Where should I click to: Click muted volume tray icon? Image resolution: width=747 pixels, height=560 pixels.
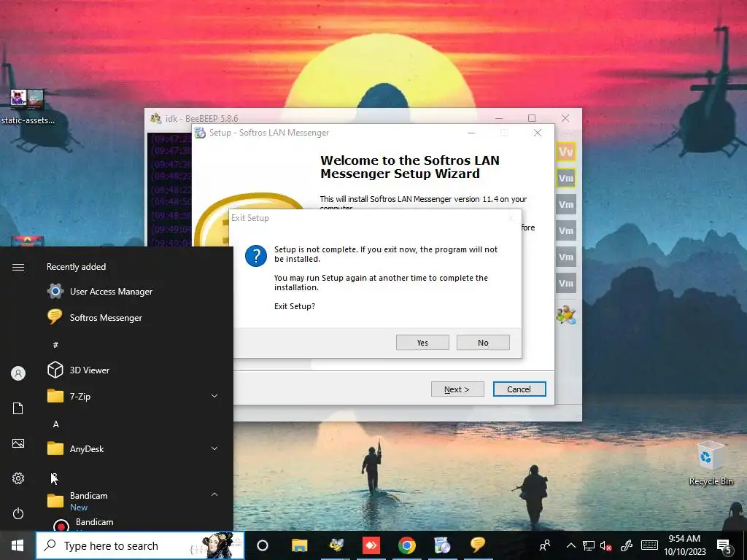[606, 545]
